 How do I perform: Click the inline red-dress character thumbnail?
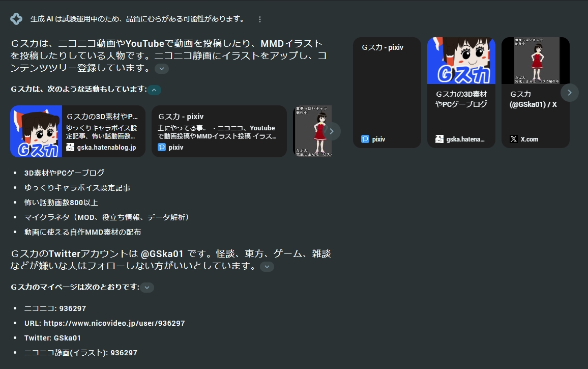point(312,131)
